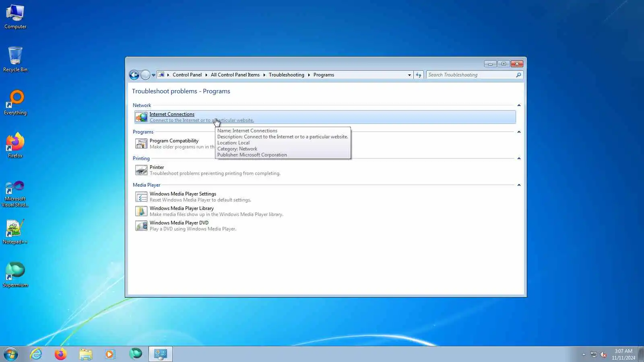Click the Windows Media Player Settings icon
This screenshot has width=644, height=362.
point(141,197)
